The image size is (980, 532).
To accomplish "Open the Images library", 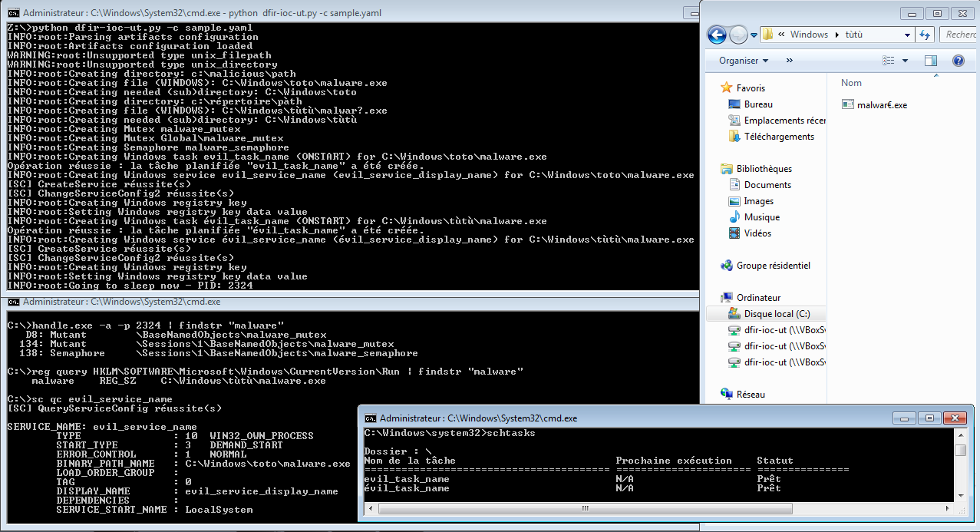I will pos(751,201).
